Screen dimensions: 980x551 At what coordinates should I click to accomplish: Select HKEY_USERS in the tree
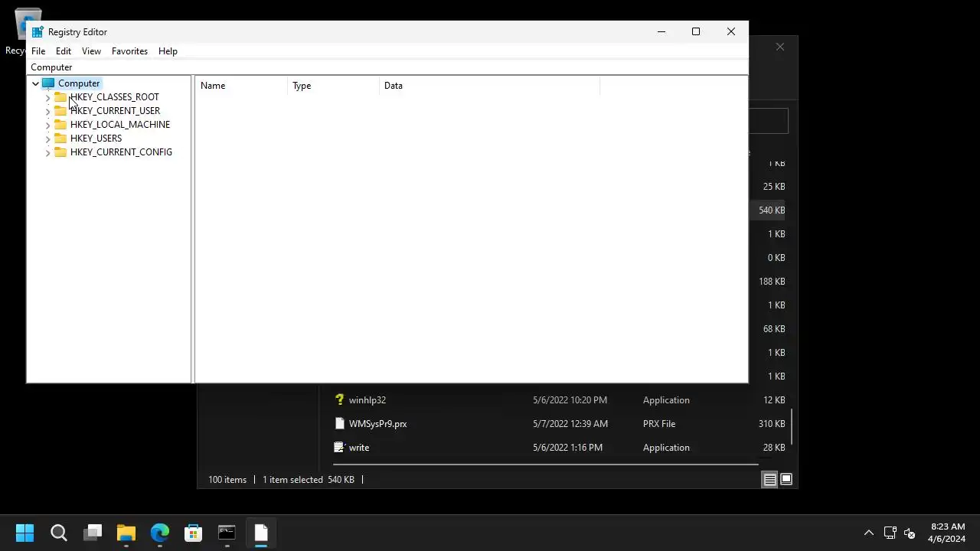coord(96,139)
